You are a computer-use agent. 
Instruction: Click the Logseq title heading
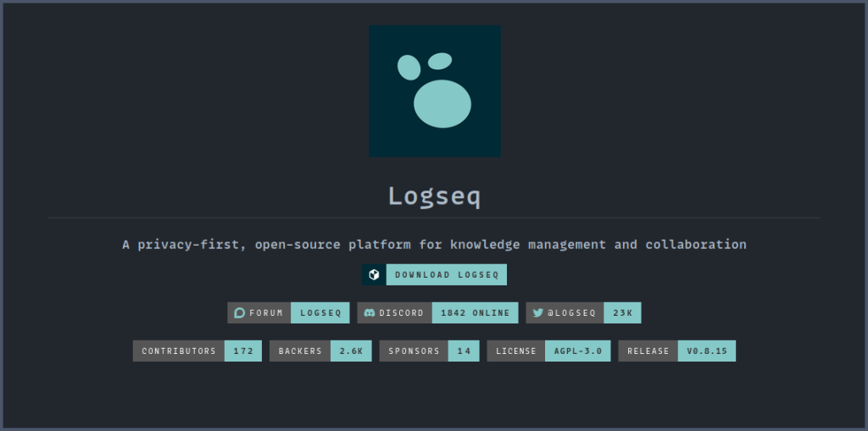click(x=435, y=196)
